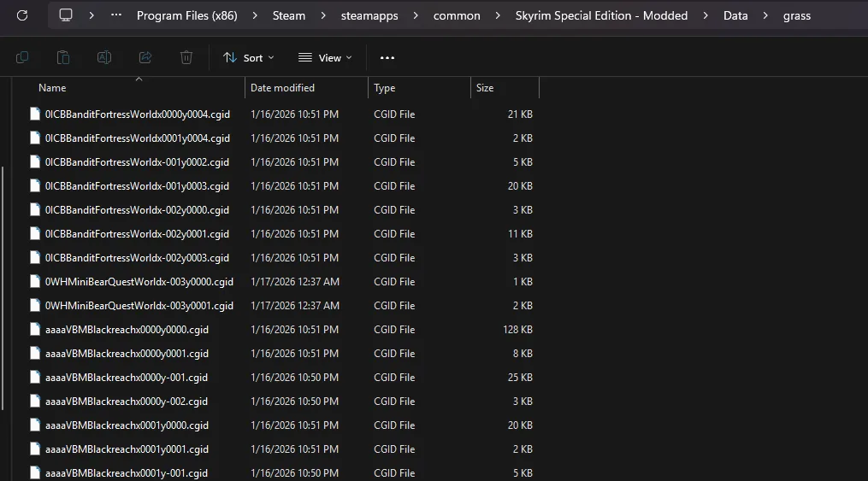
Task: Click file icon of 0WHMiniBearQuestWorldx-003y0000.cgid
Action: (35, 281)
